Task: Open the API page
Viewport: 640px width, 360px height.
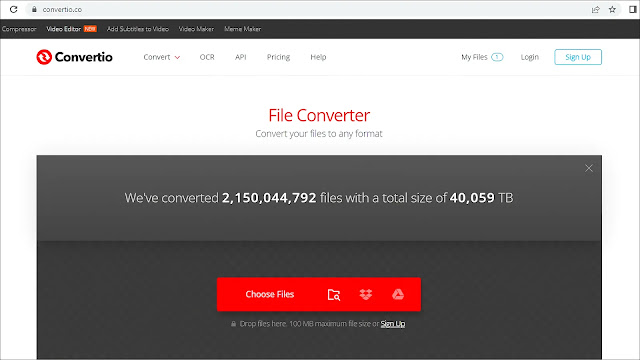Action: pyautogui.click(x=240, y=57)
